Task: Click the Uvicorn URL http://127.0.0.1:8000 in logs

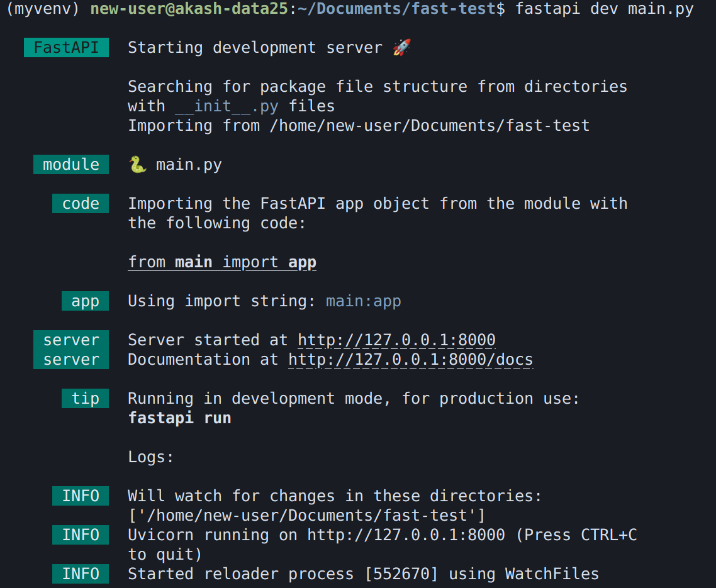Action: click(406, 535)
